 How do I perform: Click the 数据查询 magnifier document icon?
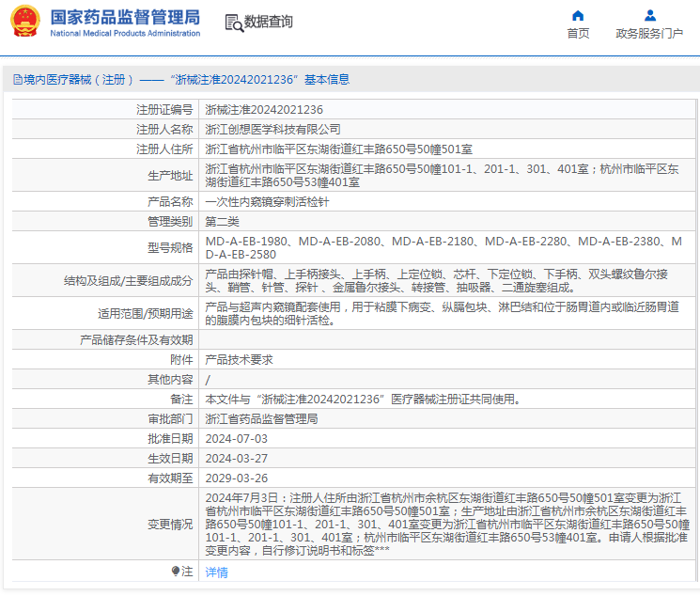233,23
